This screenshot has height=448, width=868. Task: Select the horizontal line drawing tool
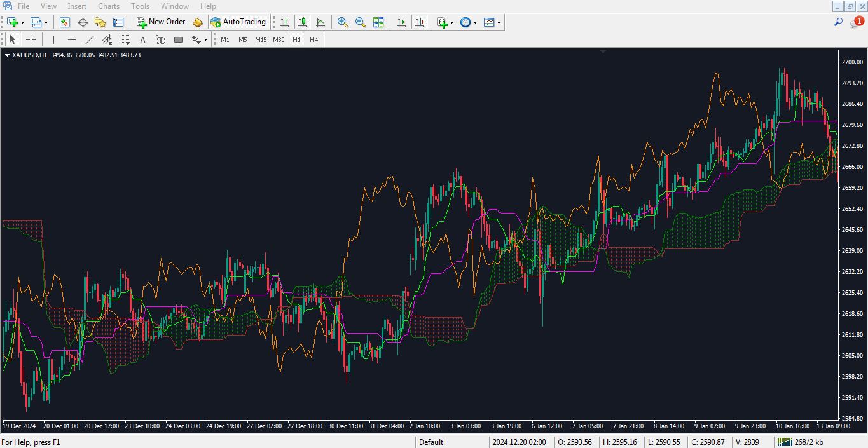point(70,39)
